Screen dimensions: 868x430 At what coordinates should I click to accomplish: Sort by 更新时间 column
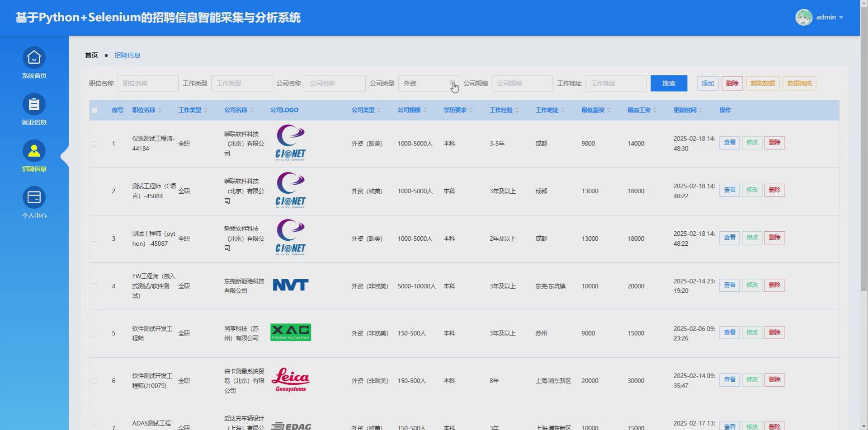(701, 110)
